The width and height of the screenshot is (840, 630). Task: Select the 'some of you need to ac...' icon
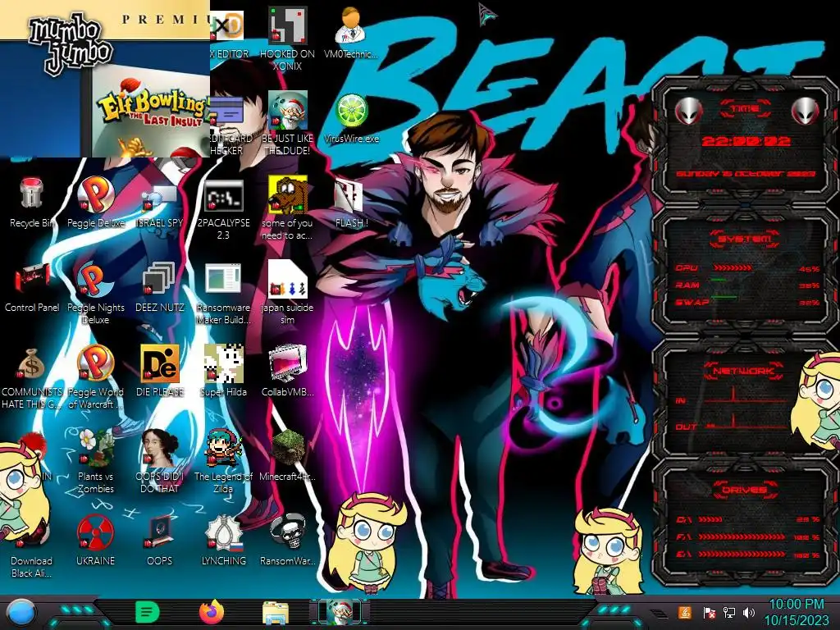pyautogui.click(x=287, y=195)
